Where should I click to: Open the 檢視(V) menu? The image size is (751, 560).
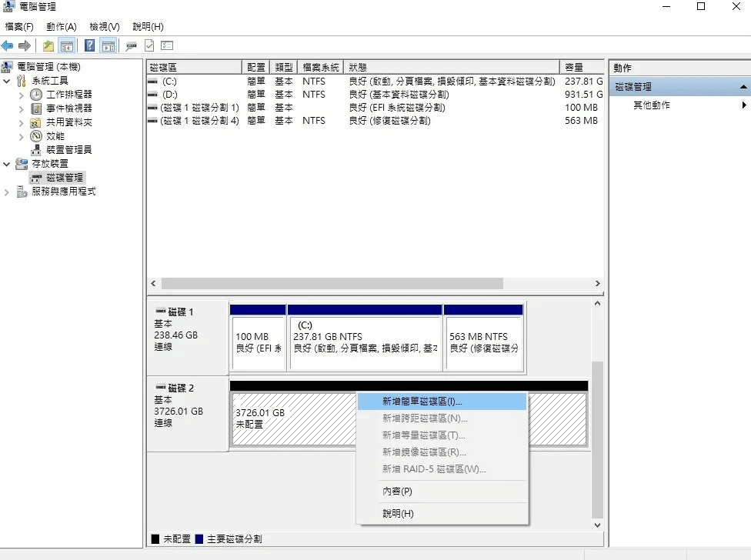coord(105,27)
